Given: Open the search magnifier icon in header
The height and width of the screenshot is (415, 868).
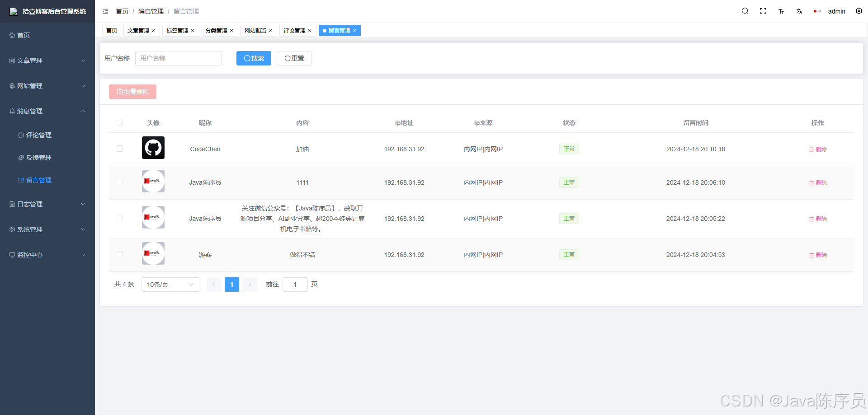Looking at the screenshot, I should pos(745,11).
